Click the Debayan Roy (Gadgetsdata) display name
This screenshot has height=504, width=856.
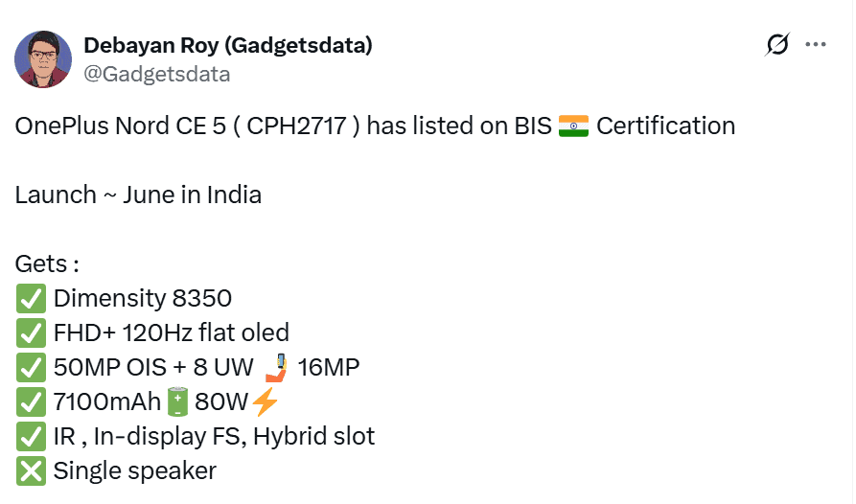point(228,44)
